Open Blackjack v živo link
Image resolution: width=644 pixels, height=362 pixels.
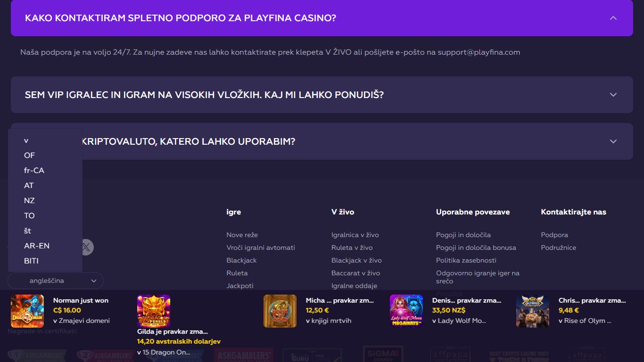click(x=356, y=260)
